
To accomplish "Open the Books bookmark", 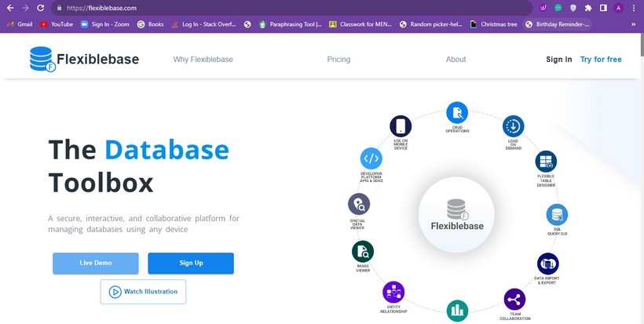I will 150,24.
